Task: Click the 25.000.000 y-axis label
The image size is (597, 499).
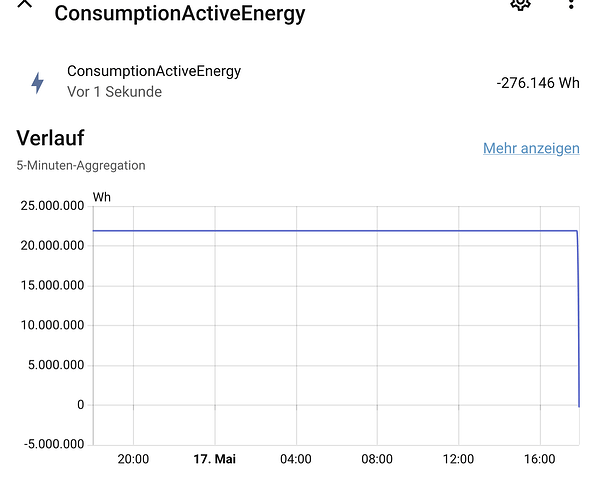Action: [52, 206]
